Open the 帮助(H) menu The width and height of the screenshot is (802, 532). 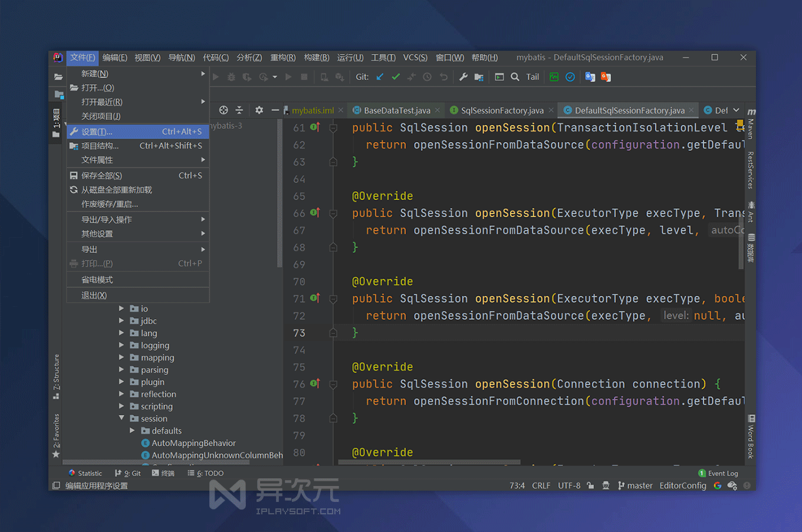(483, 57)
